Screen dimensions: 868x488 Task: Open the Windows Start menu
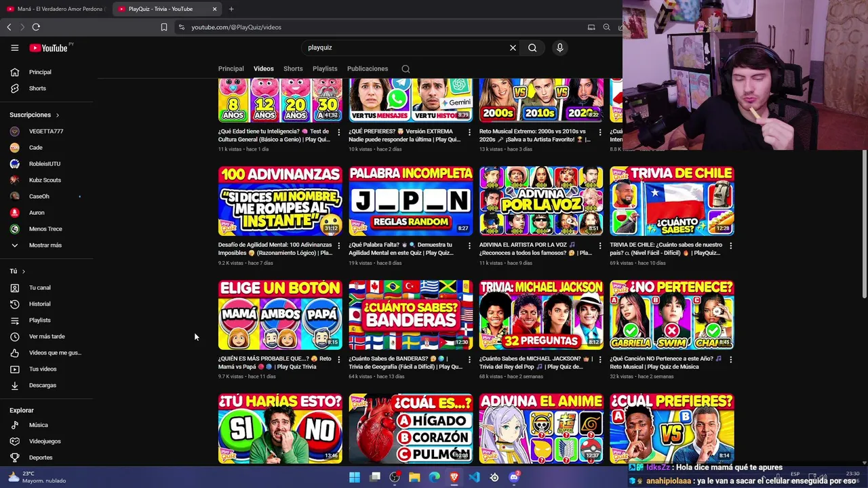355,477
